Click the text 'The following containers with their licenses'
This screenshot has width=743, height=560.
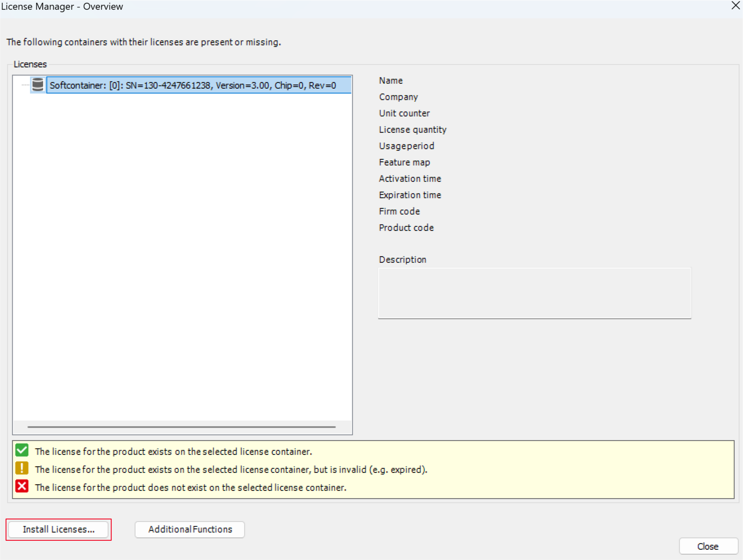[x=95, y=42]
